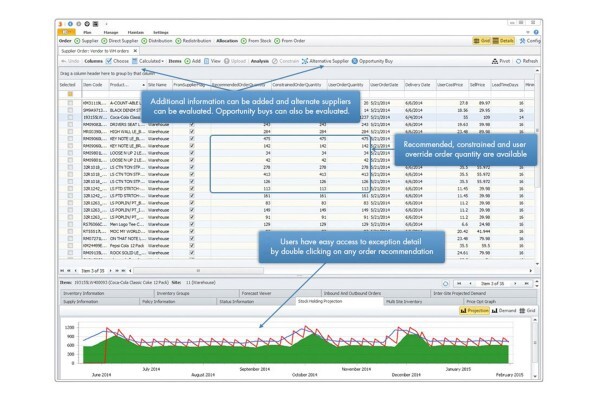Choose allocation From Stock

point(256,41)
